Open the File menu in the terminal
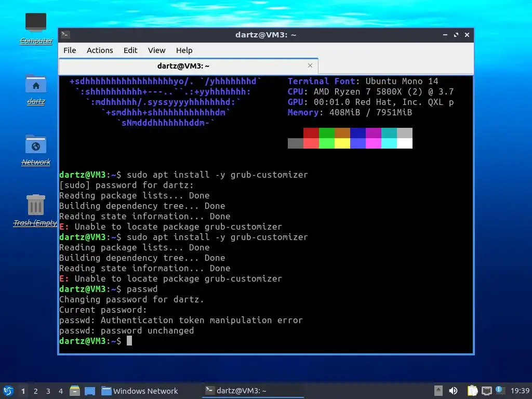Screen dimensions: 532x399 coord(70,50)
